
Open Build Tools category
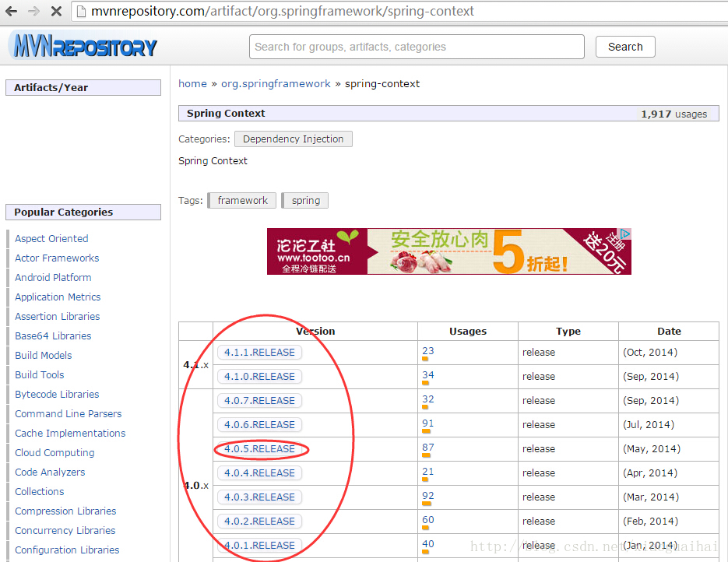tap(40, 375)
